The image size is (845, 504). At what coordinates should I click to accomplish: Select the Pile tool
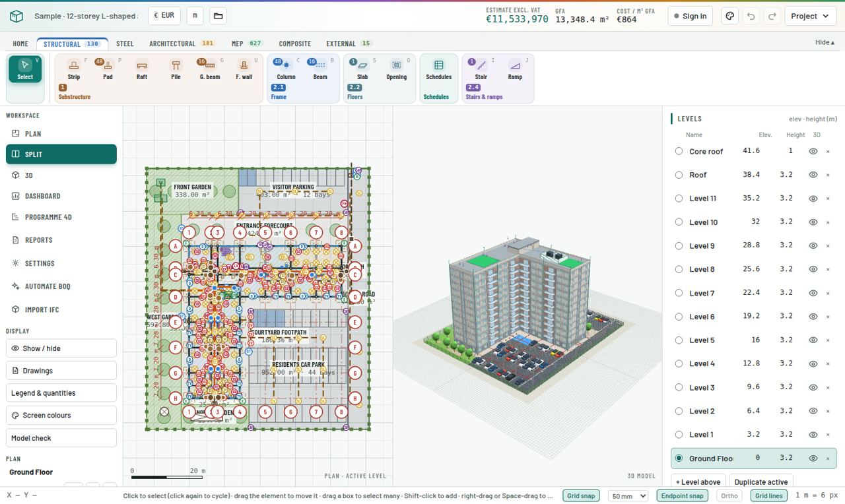tap(176, 70)
